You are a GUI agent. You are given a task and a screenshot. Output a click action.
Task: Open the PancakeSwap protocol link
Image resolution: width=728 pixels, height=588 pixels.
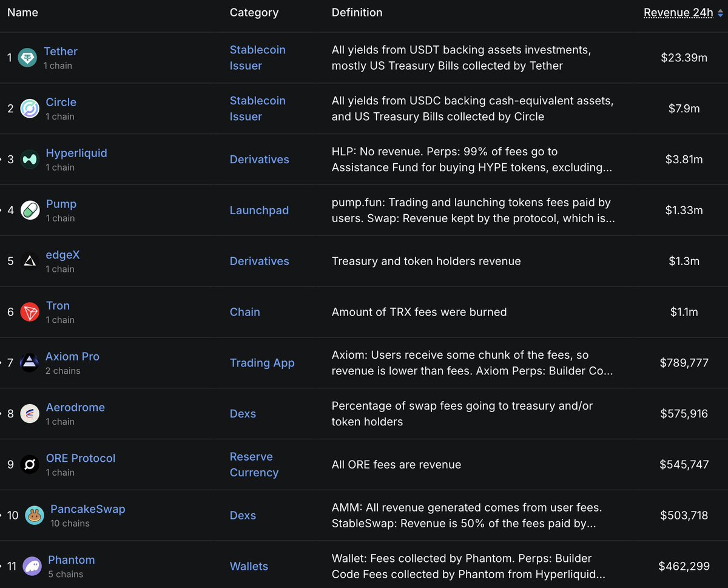pos(88,509)
